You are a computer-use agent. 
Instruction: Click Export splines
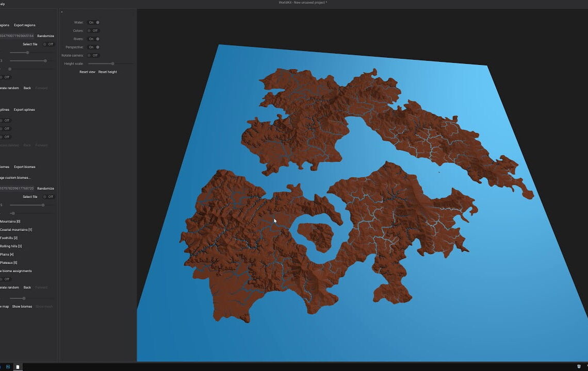24,109
